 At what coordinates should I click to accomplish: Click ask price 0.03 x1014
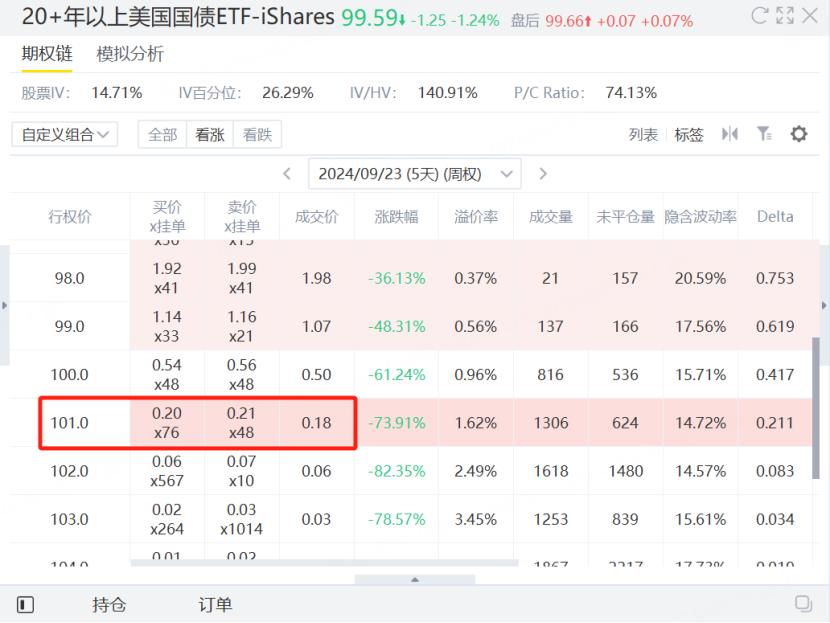pos(241,519)
